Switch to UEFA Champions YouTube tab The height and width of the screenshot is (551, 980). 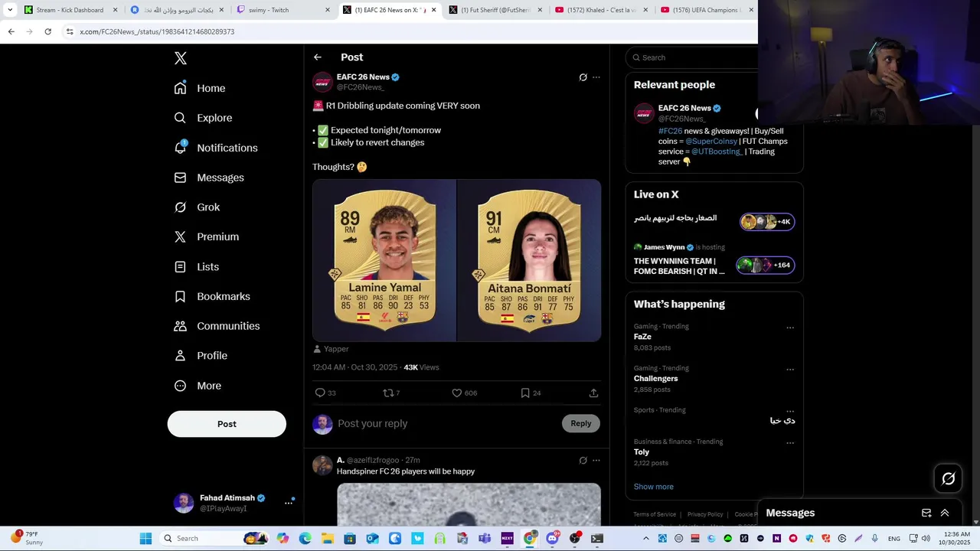[x=707, y=10]
